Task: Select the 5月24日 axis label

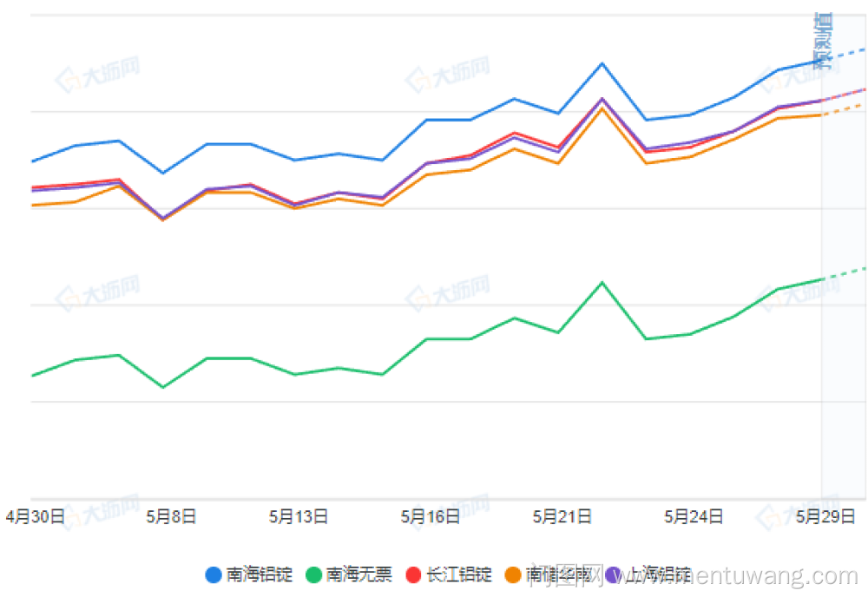Action: click(694, 517)
